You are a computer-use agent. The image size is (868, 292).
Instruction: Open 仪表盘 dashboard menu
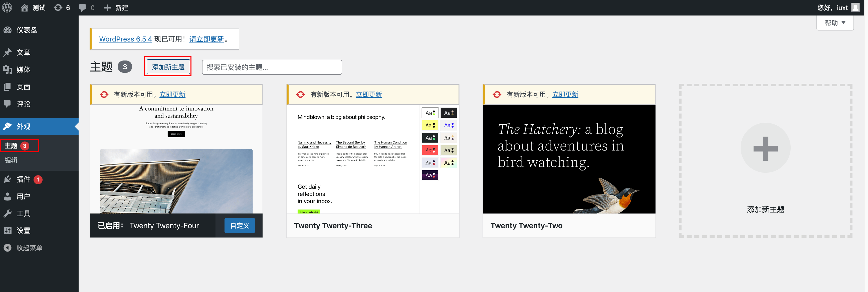pos(39,30)
